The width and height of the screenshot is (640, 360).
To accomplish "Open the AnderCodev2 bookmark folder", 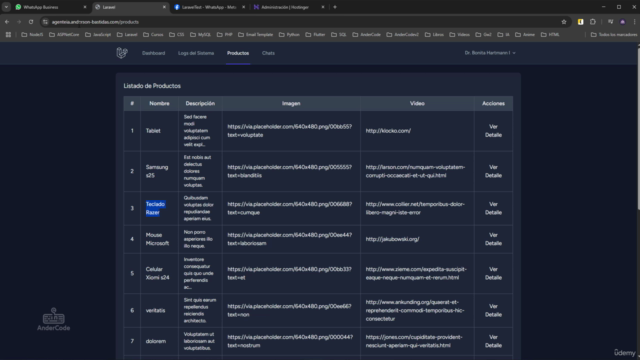I will 403,35.
